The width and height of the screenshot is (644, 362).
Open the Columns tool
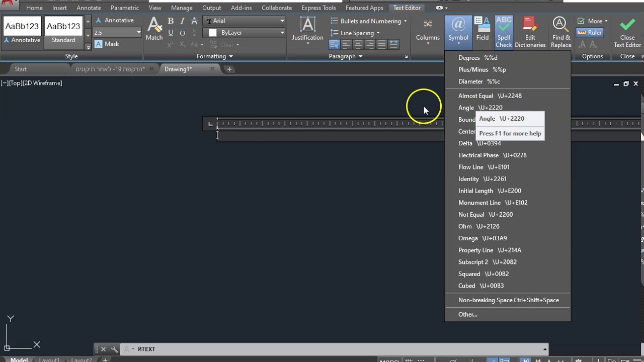pyautogui.click(x=428, y=30)
